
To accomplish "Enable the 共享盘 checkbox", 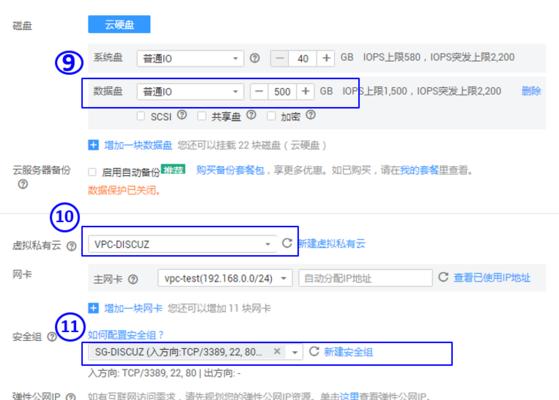I will click(x=202, y=116).
